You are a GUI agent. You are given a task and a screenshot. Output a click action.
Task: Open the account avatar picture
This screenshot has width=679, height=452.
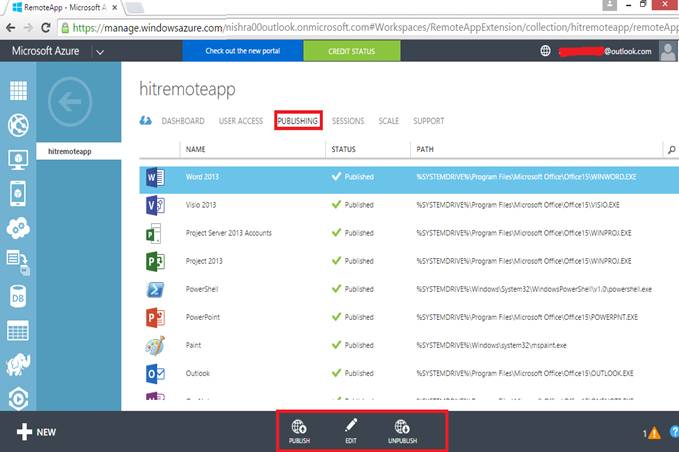click(x=668, y=51)
